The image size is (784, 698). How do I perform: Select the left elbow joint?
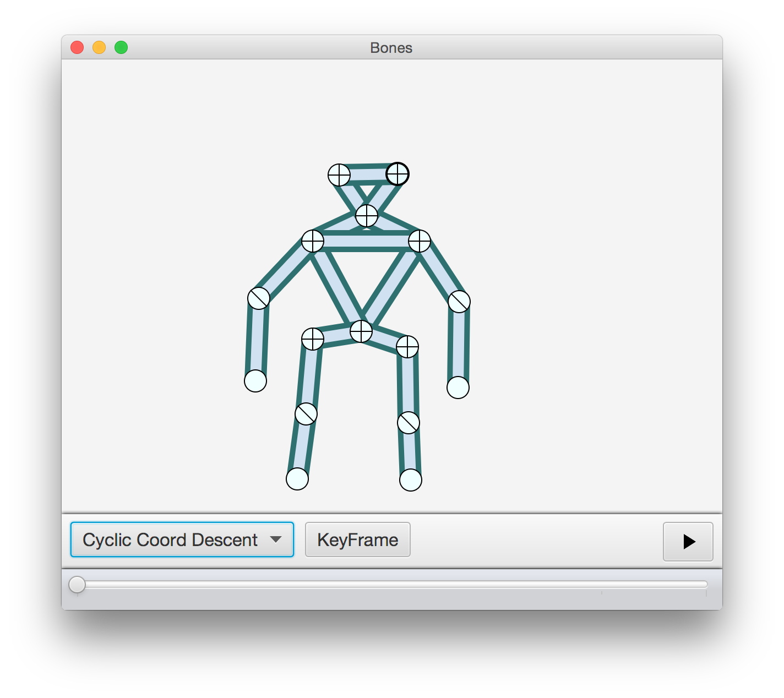point(259,298)
